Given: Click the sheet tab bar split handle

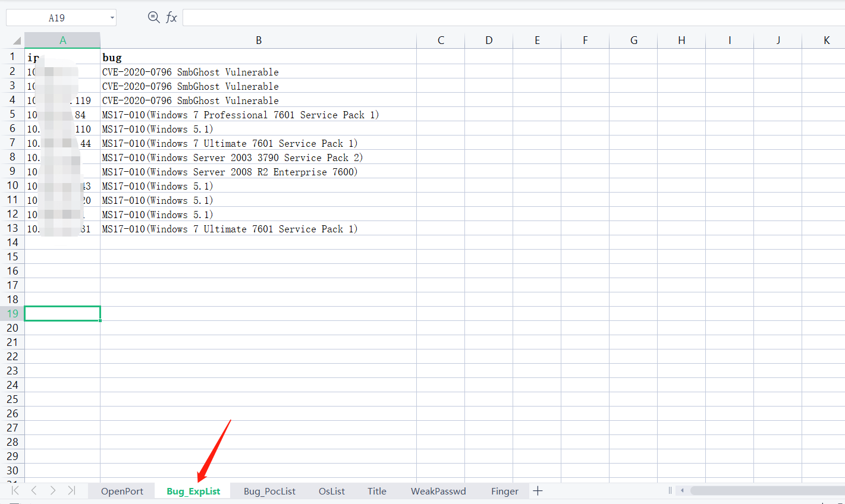Looking at the screenshot, I should [670, 490].
